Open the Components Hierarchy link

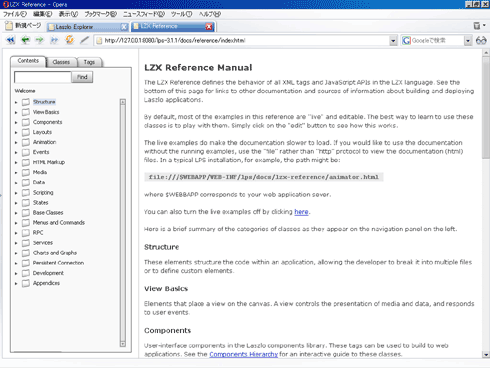coord(243,354)
